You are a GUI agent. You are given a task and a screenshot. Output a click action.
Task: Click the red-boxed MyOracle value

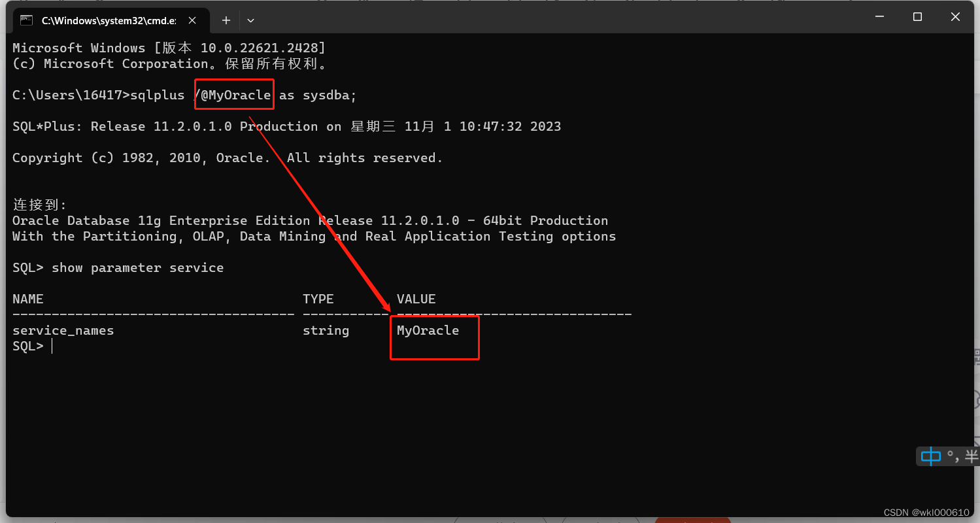pos(428,330)
